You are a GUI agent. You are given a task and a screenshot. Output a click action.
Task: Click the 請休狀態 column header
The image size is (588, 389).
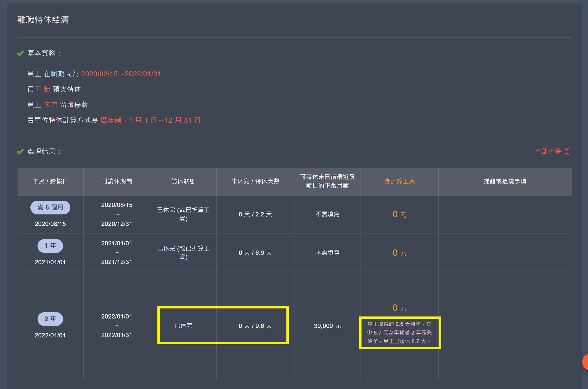point(183,181)
